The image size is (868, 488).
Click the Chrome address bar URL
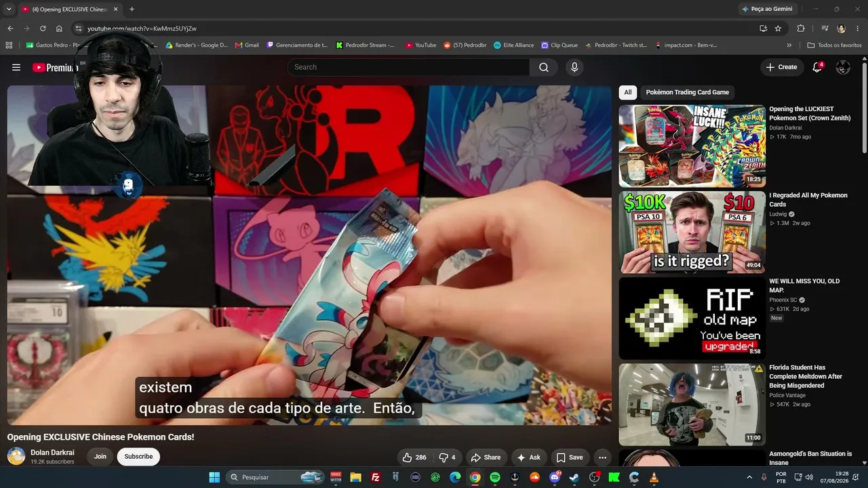click(142, 28)
